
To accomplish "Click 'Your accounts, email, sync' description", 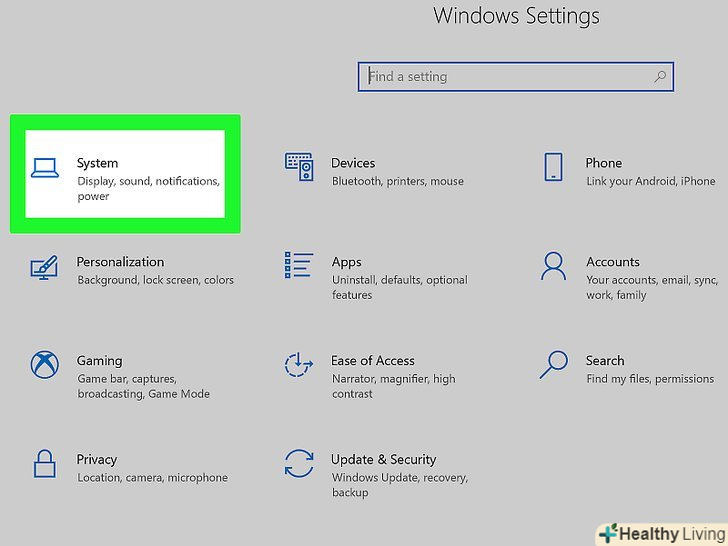I will [652, 287].
